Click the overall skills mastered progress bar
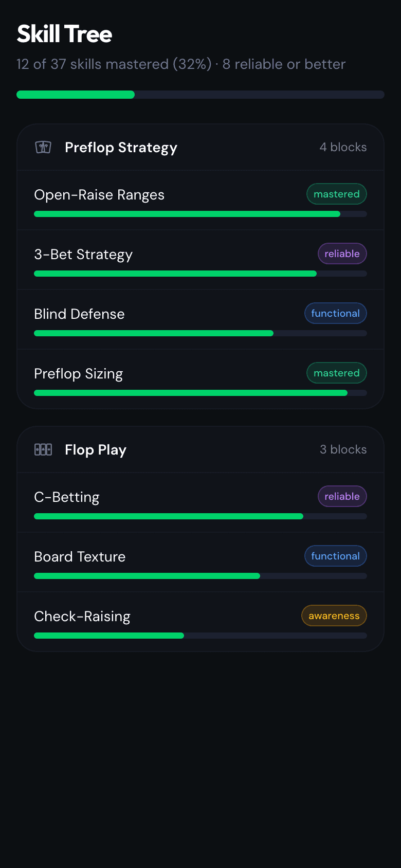The width and height of the screenshot is (401, 868). [200, 95]
